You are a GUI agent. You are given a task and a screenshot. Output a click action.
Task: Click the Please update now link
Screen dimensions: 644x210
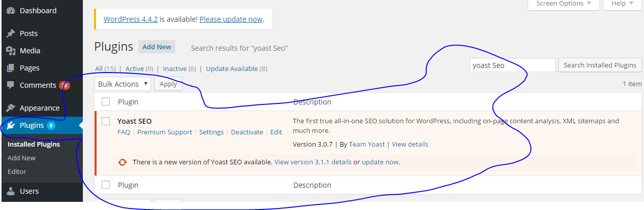[231, 19]
